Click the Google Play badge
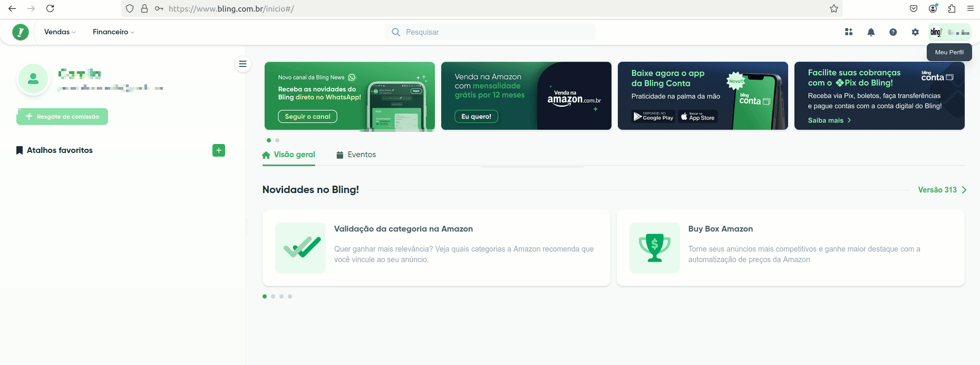 pos(654,117)
